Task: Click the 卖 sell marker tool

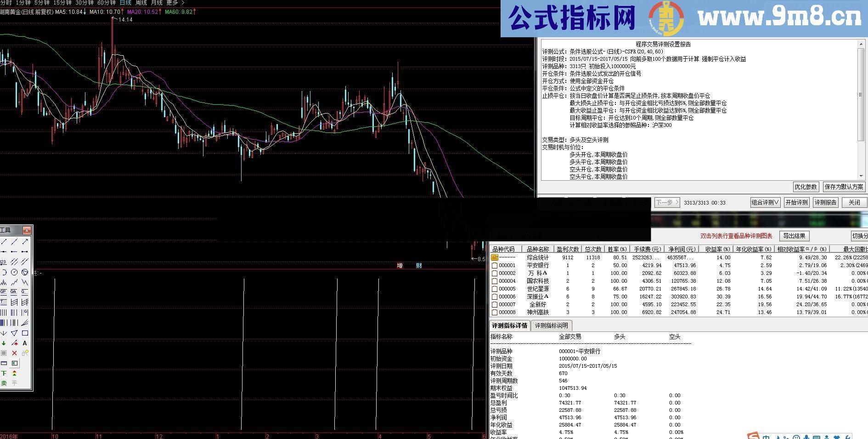Action: click(x=4, y=383)
